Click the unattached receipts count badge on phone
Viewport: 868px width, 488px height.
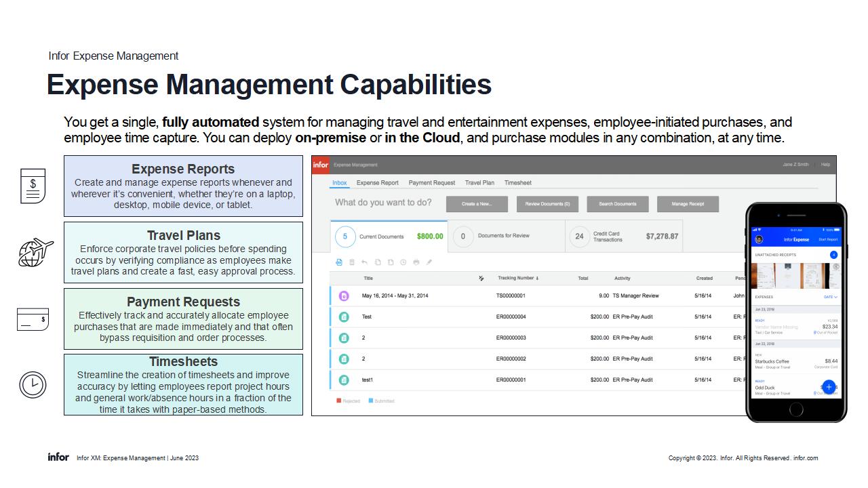click(833, 255)
